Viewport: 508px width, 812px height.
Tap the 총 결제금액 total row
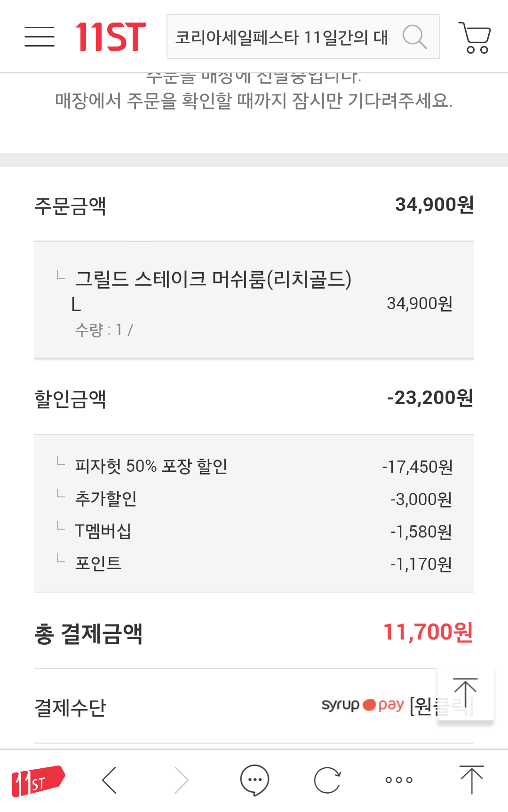point(254,633)
